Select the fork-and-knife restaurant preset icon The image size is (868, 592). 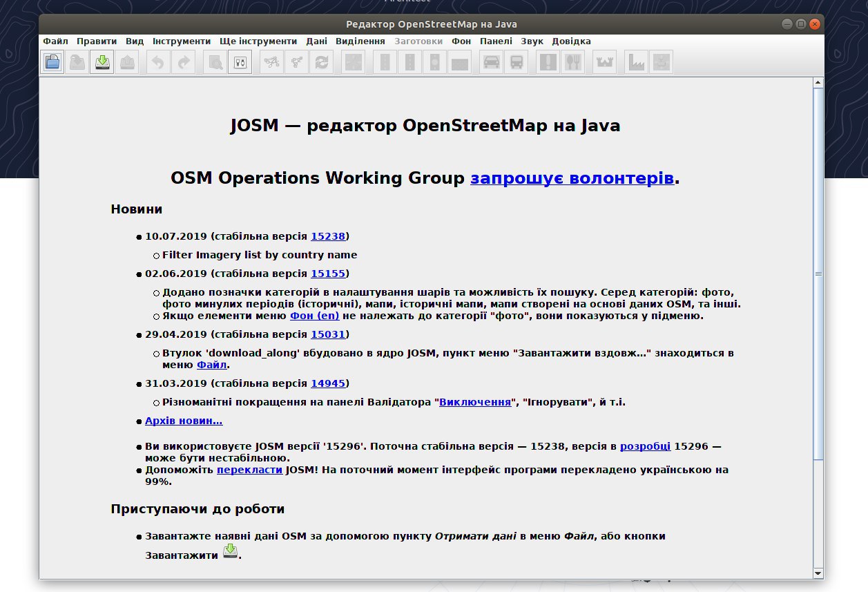point(573,62)
